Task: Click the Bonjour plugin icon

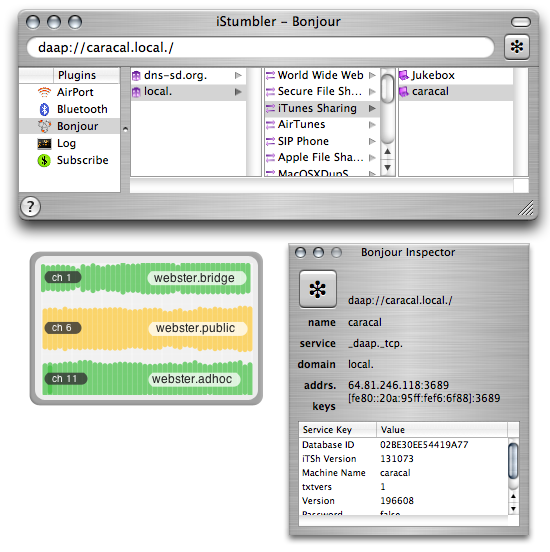Action: [x=44, y=126]
